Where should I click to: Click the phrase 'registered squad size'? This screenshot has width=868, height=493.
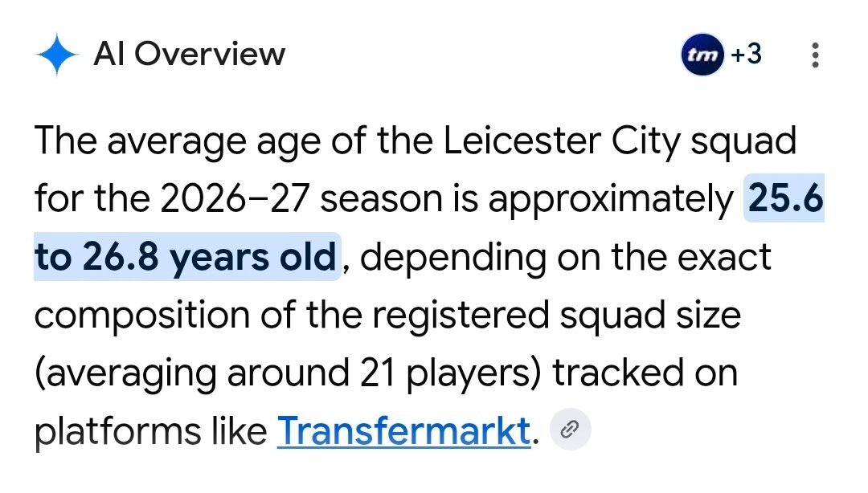coord(556,316)
